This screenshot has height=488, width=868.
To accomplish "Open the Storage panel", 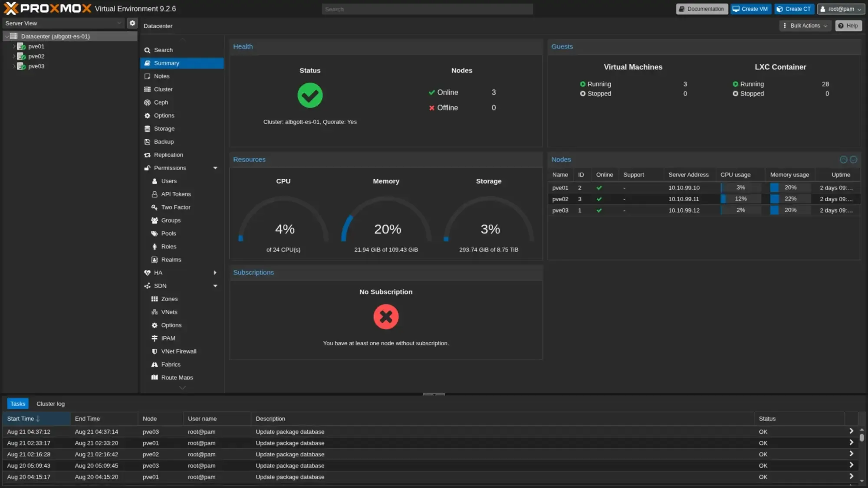I will click(x=164, y=129).
